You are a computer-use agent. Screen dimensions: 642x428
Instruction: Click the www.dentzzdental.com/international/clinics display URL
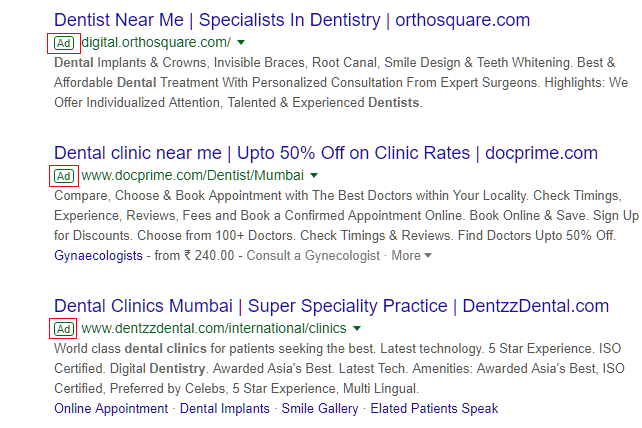(214, 328)
